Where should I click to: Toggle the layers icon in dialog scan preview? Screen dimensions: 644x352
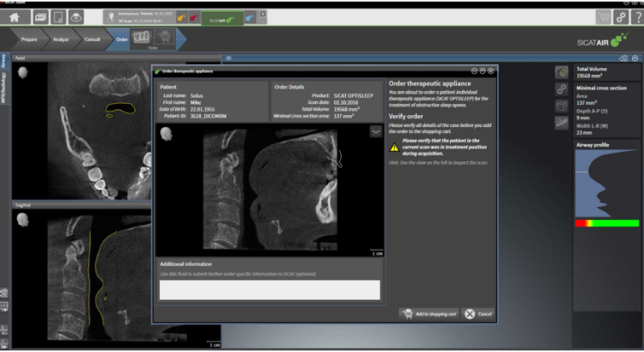(376, 131)
